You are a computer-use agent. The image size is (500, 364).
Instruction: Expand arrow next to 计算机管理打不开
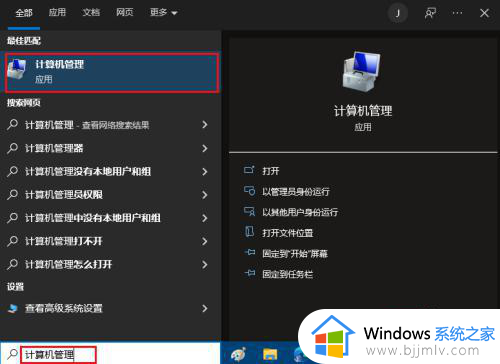pyautogui.click(x=205, y=241)
